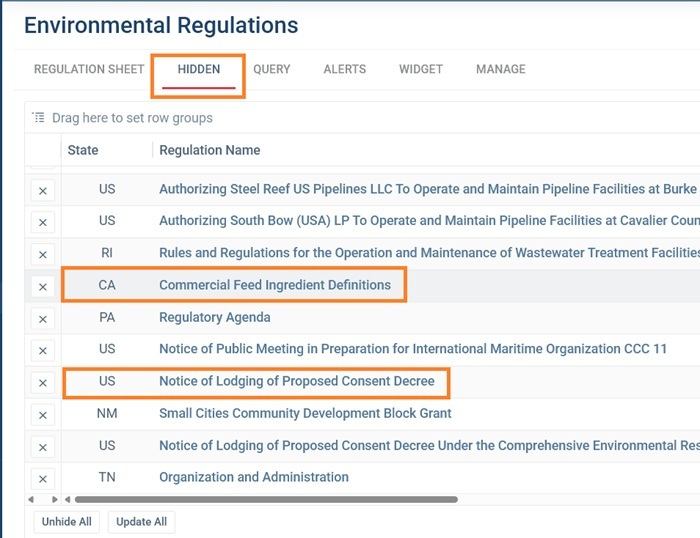Image resolution: width=700 pixels, height=538 pixels.
Task: Open the Manage tab
Action: click(500, 69)
